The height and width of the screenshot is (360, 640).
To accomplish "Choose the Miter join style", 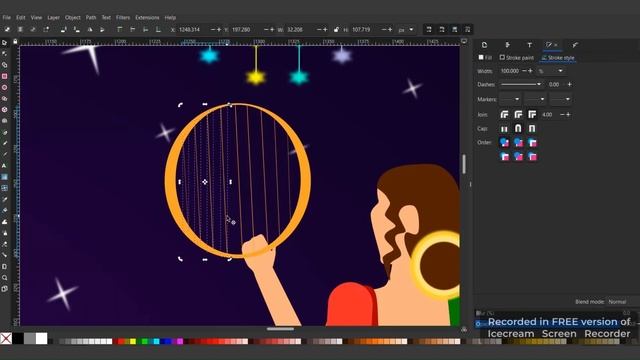I will click(532, 115).
